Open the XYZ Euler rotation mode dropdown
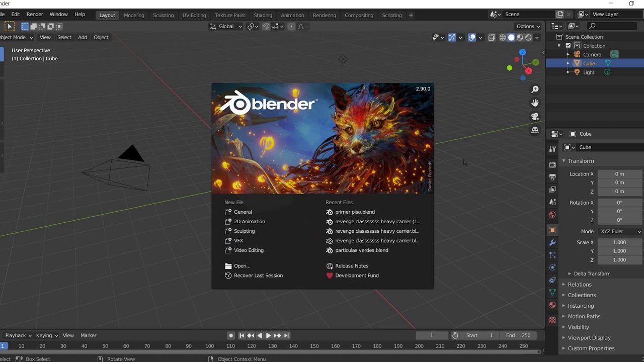 pos(620,231)
